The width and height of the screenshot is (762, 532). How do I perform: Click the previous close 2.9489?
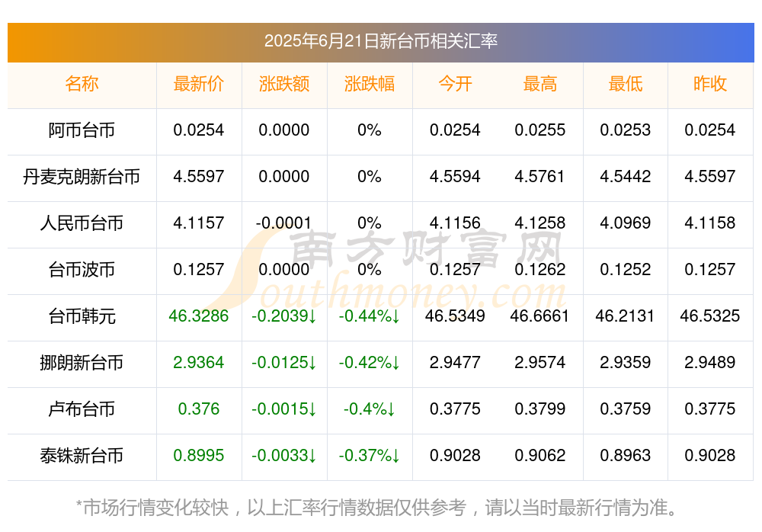click(x=710, y=363)
